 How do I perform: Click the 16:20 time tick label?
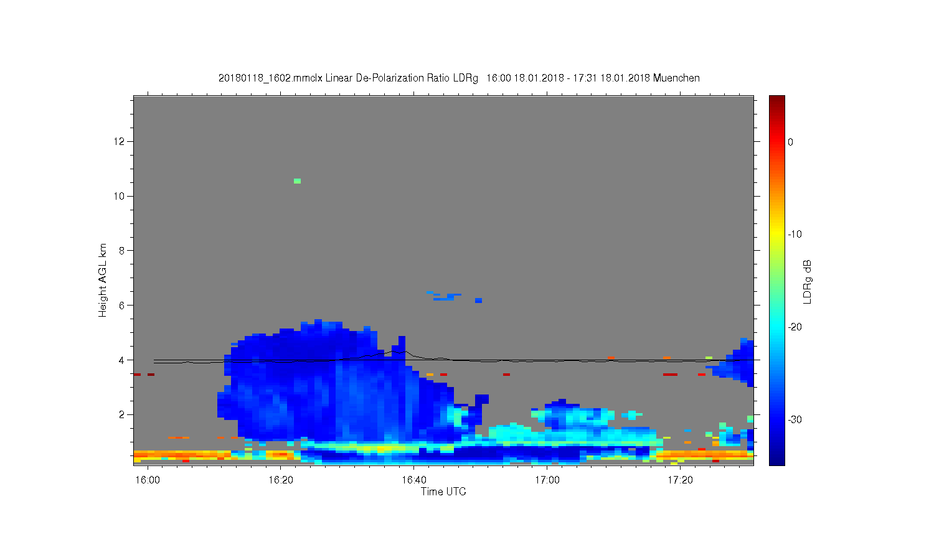coord(281,480)
